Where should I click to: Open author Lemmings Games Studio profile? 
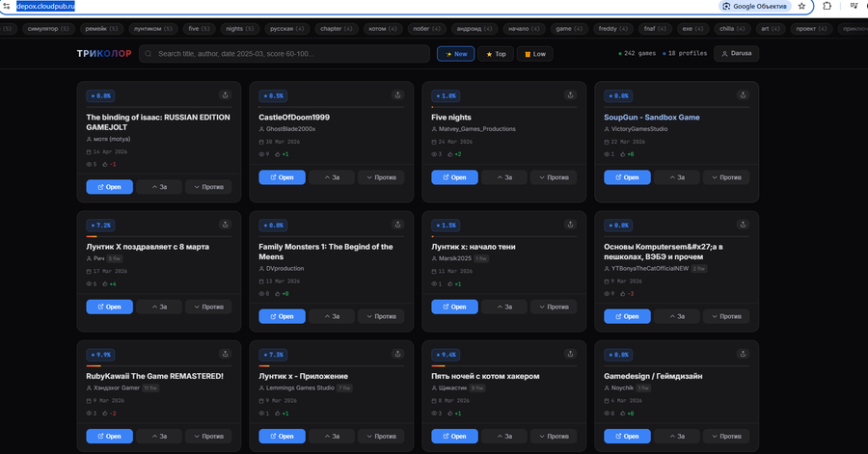pos(300,387)
